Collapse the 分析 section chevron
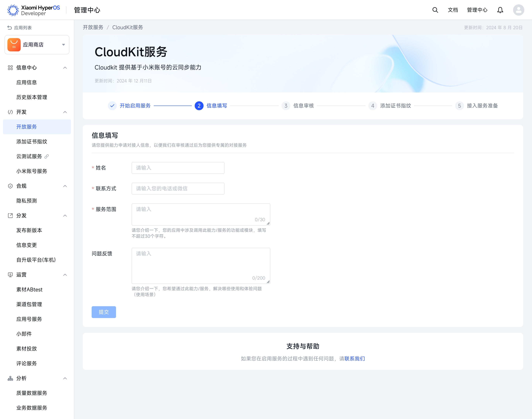 coord(65,378)
